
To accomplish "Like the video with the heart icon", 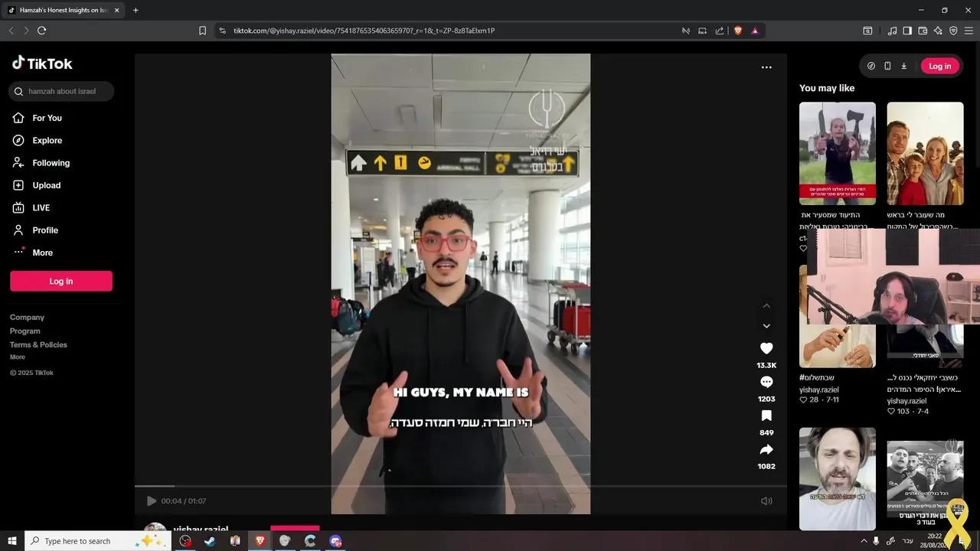I will 766,348.
